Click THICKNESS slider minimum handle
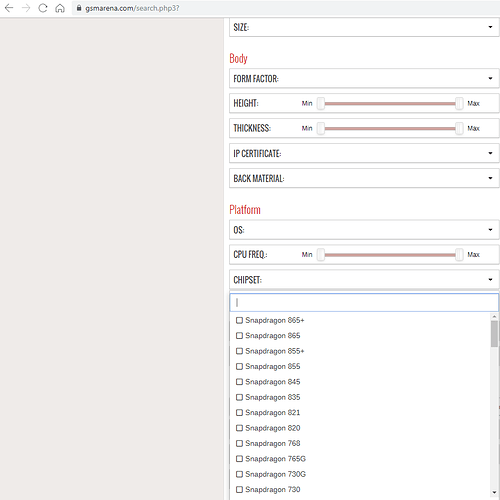Viewport: 500px width, 500px height. coord(321,128)
